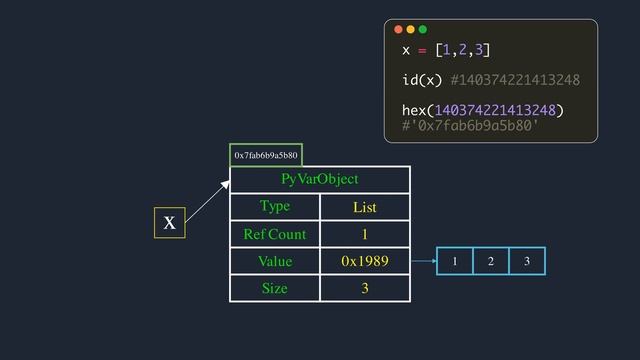Click the hex(140374221413248) code line
Screen dimensions: 640x360
click(x=482, y=110)
